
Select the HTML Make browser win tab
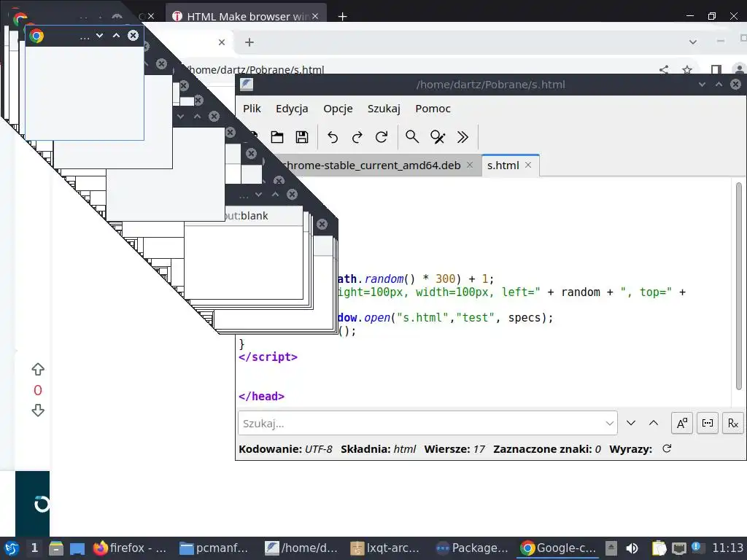[x=245, y=16]
